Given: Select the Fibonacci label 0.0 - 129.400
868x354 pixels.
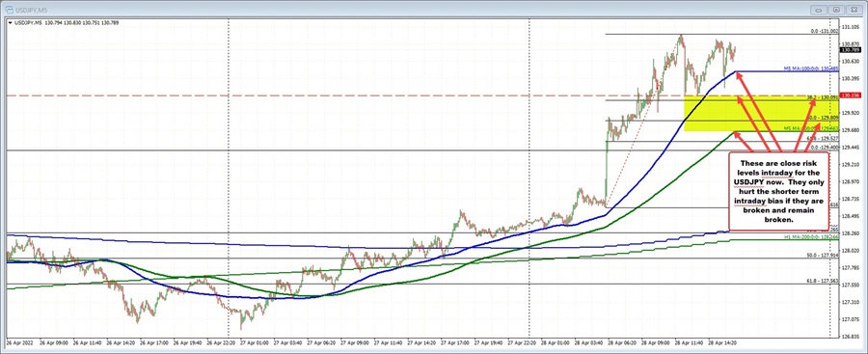Looking at the screenshot, I should coord(825,148).
